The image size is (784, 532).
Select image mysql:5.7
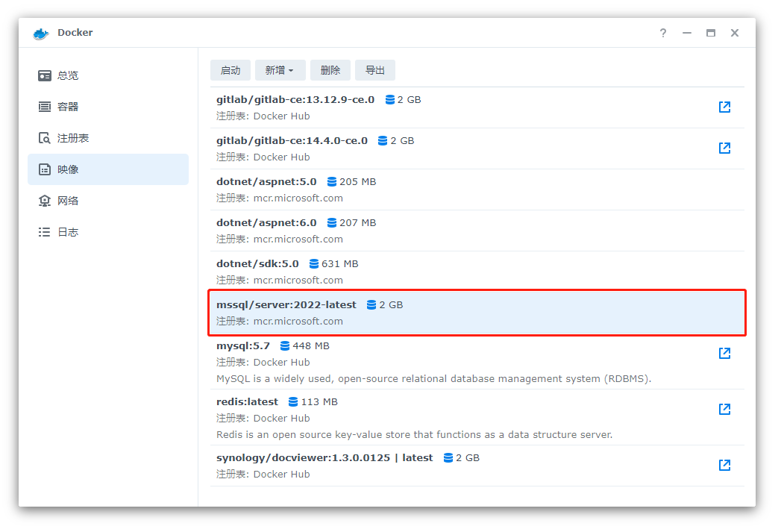pyautogui.click(x=477, y=361)
